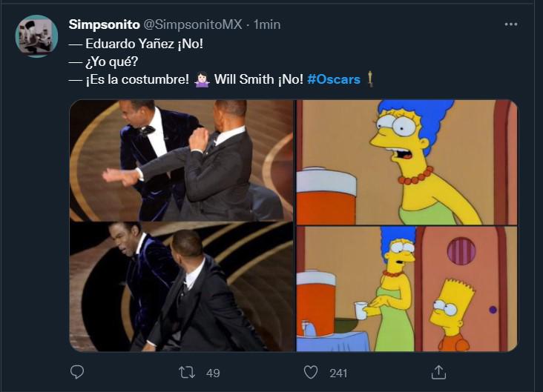Open the bottom-left Oscars stage photo

[x=182, y=287]
